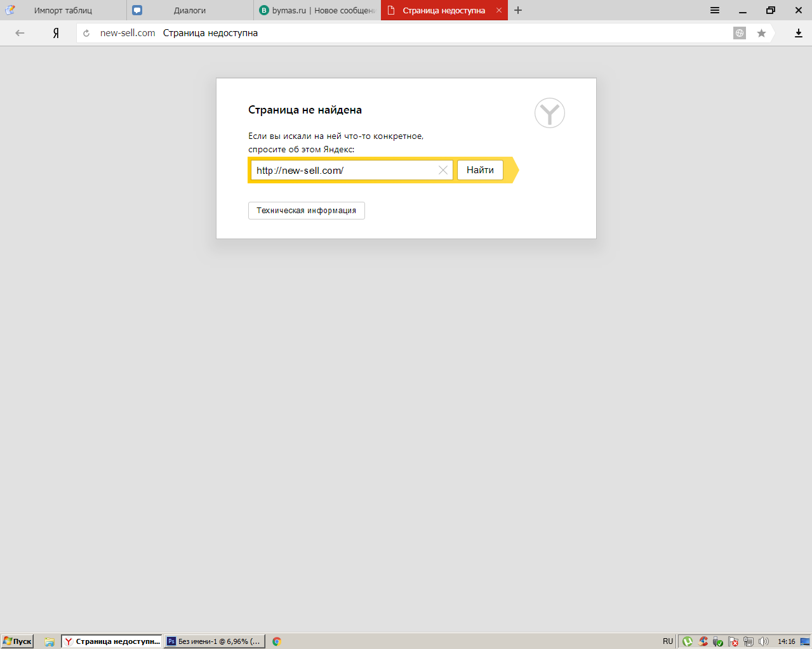This screenshot has height=649, width=812.
Task: Close the Страница недоступна tab
Action: pyautogui.click(x=499, y=10)
